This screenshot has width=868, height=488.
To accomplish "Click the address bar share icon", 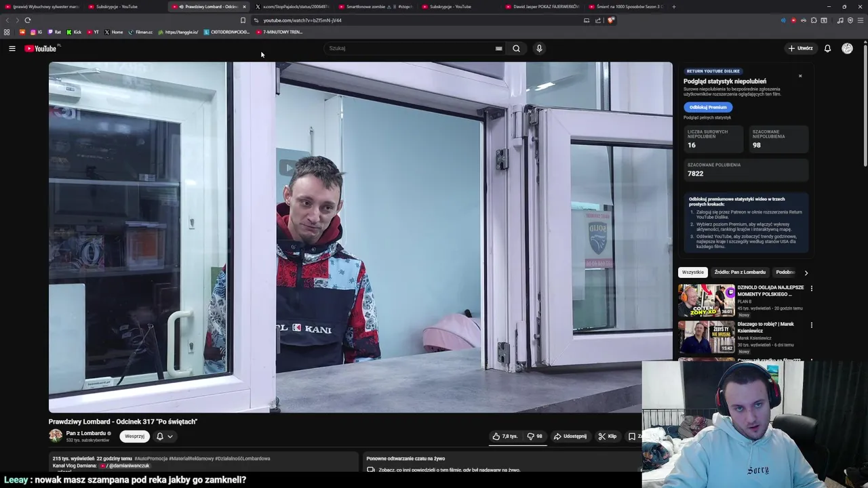I will 598,20.
